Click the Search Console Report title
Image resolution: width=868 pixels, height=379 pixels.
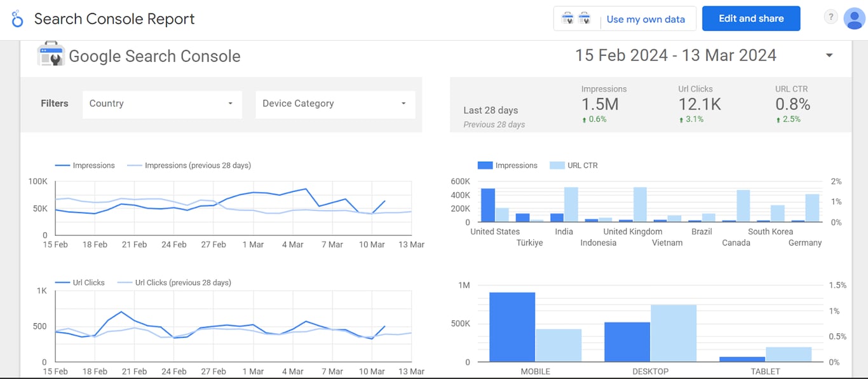(114, 19)
